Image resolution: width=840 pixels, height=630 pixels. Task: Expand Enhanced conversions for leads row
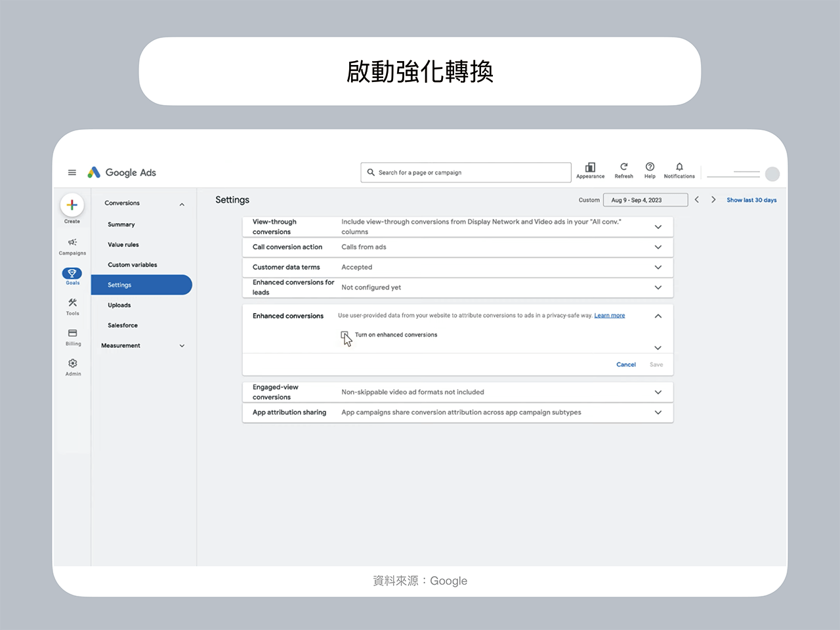tap(658, 287)
